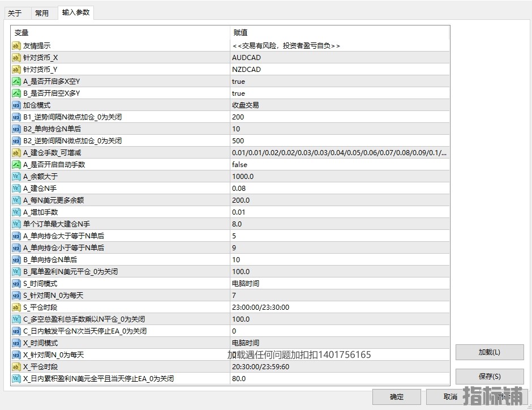Click the integer icon beside 加仓模式
This screenshot has width=532, height=410.
16,105
